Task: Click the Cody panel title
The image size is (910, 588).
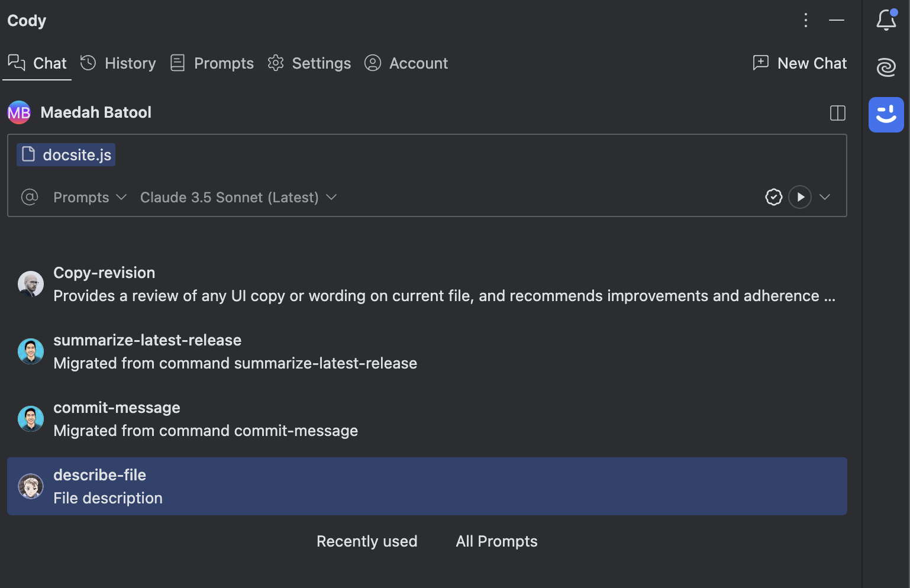Action: 27,21
